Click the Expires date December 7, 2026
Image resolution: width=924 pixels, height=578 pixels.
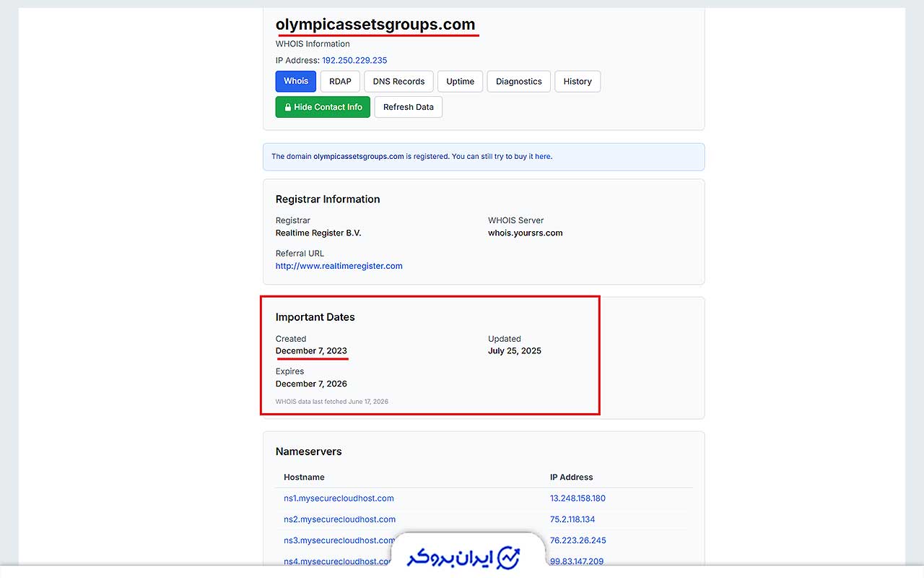click(x=311, y=384)
